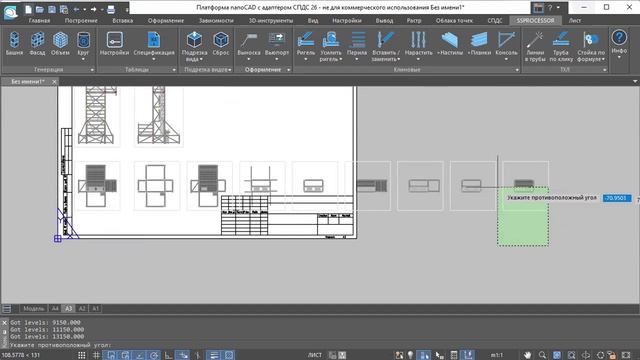Open the Настройки settings tool in ribbon

tap(114, 44)
